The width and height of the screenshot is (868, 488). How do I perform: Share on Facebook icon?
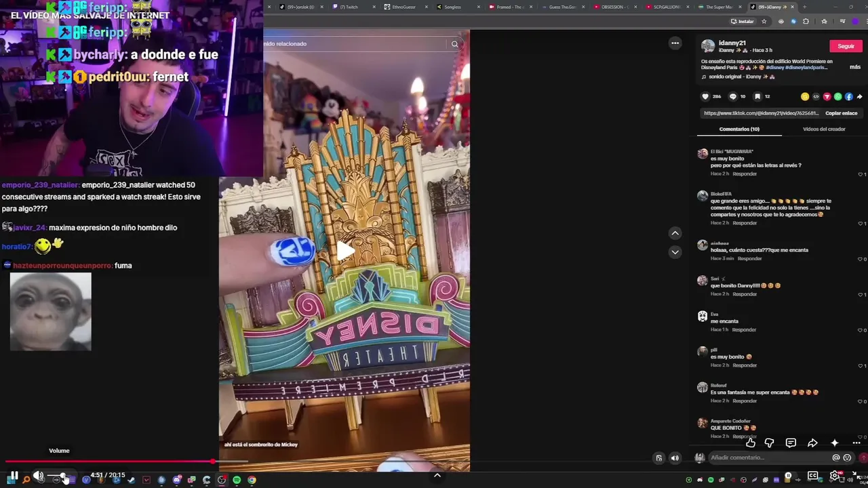point(848,97)
